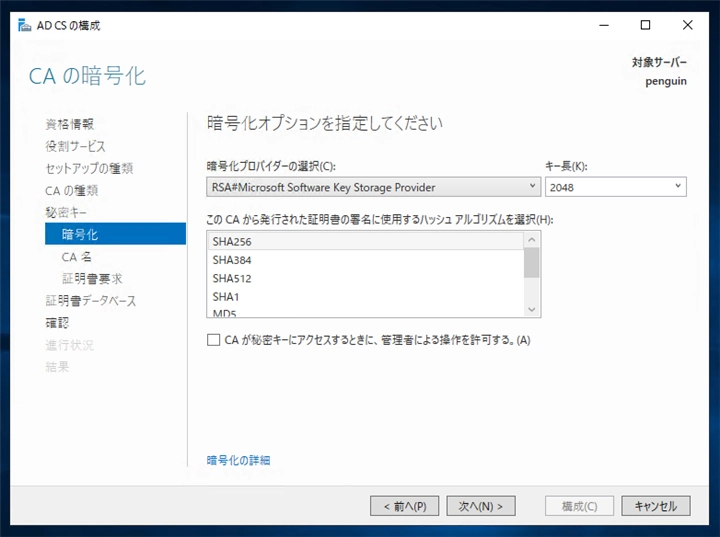Select SHA256 hash algorithm
720x537 pixels.
coord(366,241)
